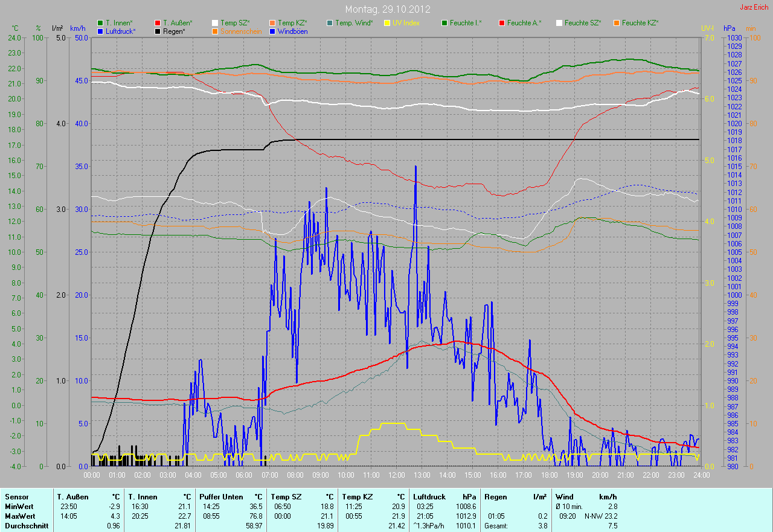Screen dimensions: 773x532
Task: Select the Puffer Unten column header
Action: 221,497
